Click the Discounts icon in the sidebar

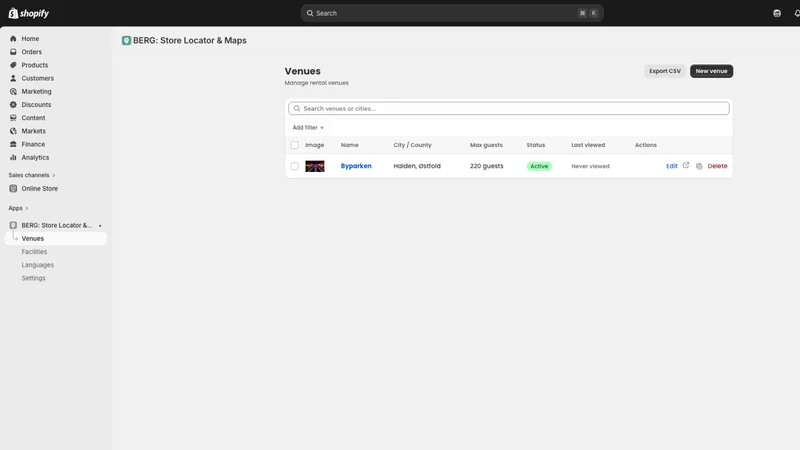tap(13, 105)
